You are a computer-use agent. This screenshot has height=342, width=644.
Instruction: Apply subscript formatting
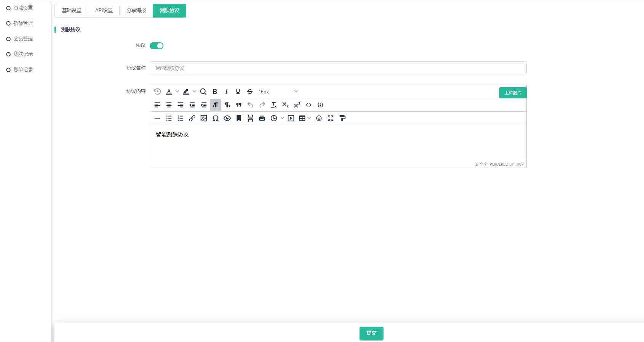[x=285, y=105]
